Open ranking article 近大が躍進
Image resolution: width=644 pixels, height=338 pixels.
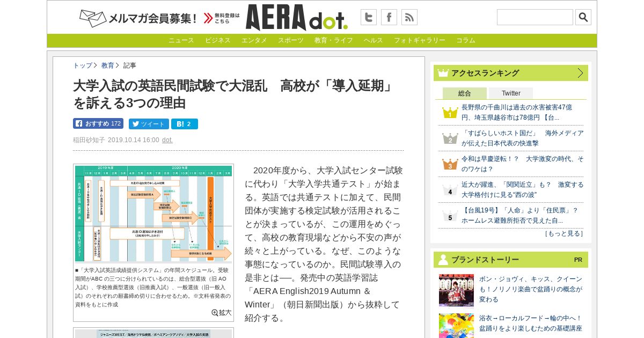(522, 189)
